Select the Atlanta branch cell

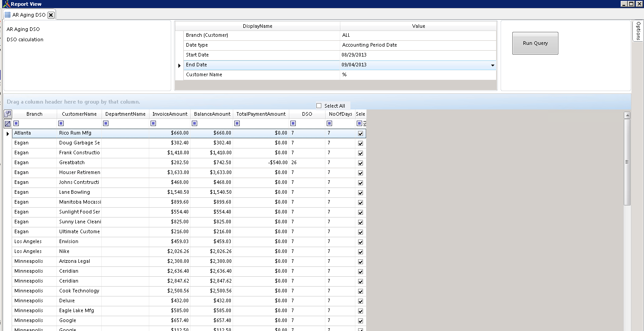coord(35,133)
